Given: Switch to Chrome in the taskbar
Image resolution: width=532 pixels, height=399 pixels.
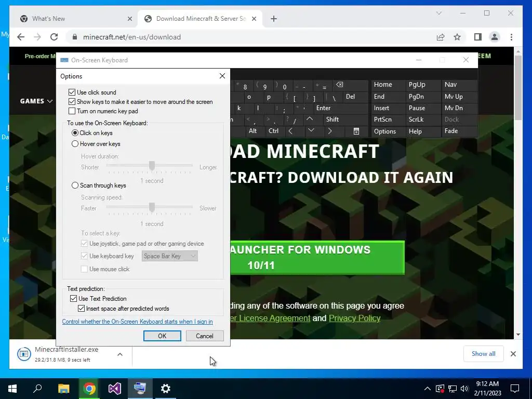Looking at the screenshot, I should coord(89,389).
